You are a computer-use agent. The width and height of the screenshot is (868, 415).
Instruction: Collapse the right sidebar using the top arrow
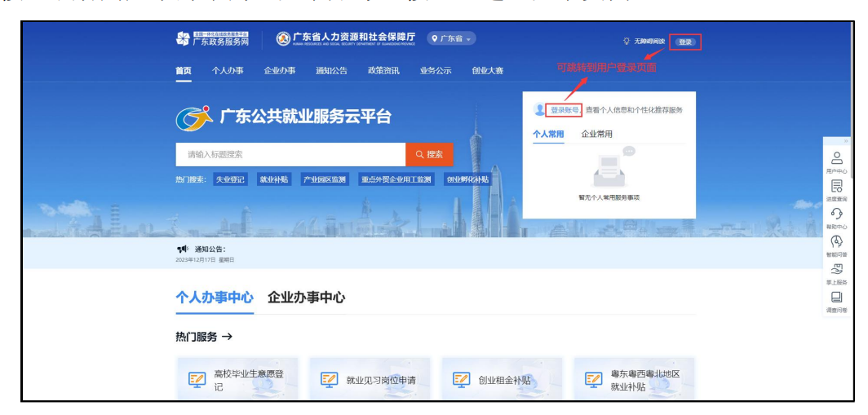[845, 142]
